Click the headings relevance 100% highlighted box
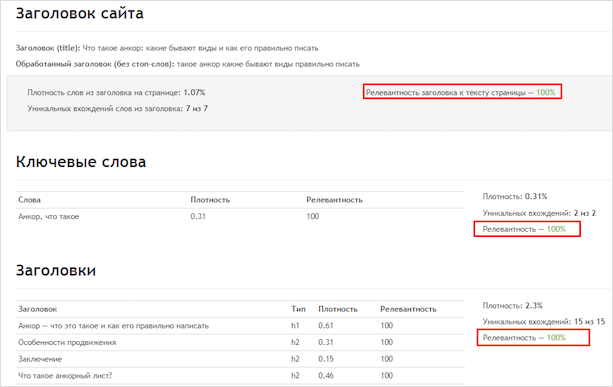The height and width of the screenshot is (387, 613). pyautogui.click(x=533, y=337)
